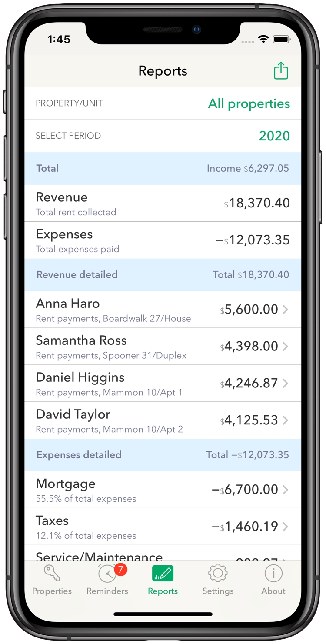This screenshot has height=644, width=326.
Task: Tap the $4,125.53 amount
Action: 249,420
